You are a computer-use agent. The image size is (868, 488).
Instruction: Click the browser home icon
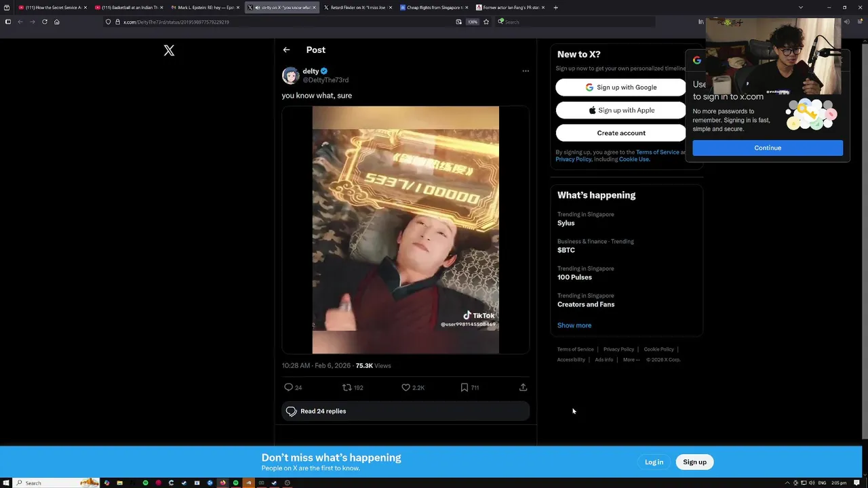pyautogui.click(x=57, y=22)
